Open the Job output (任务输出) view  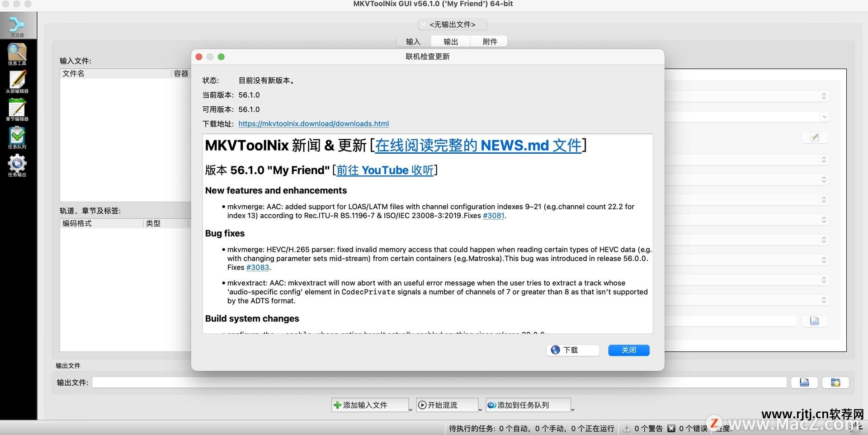point(17,165)
